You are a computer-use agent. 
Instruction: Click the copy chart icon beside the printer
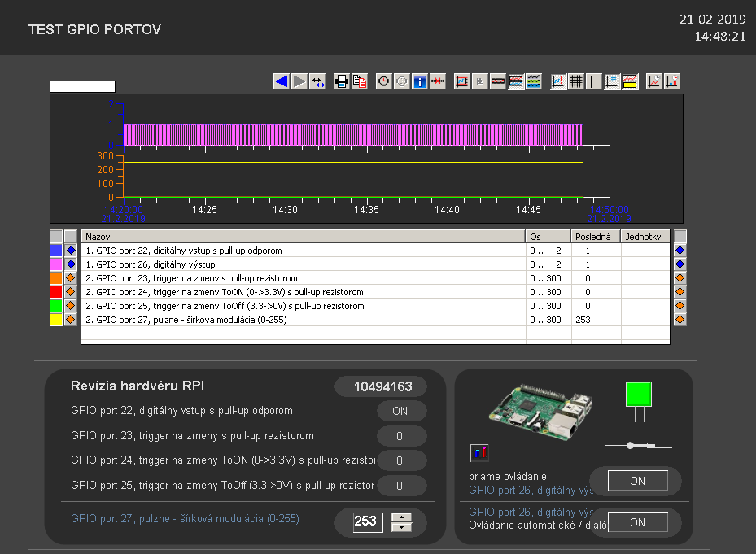(360, 81)
